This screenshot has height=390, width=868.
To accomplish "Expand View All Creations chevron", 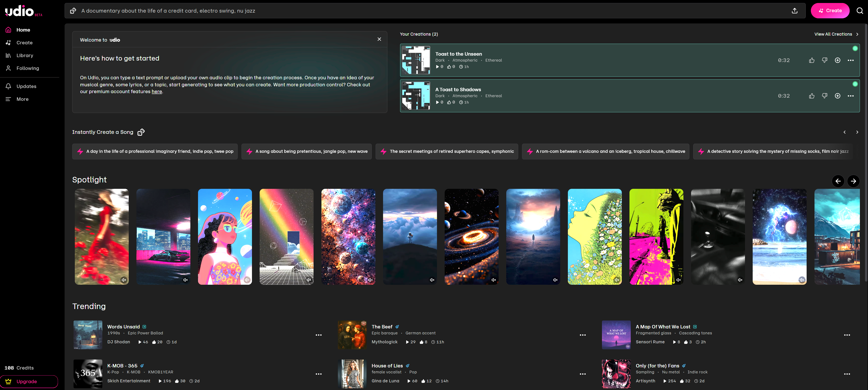I will coord(857,34).
